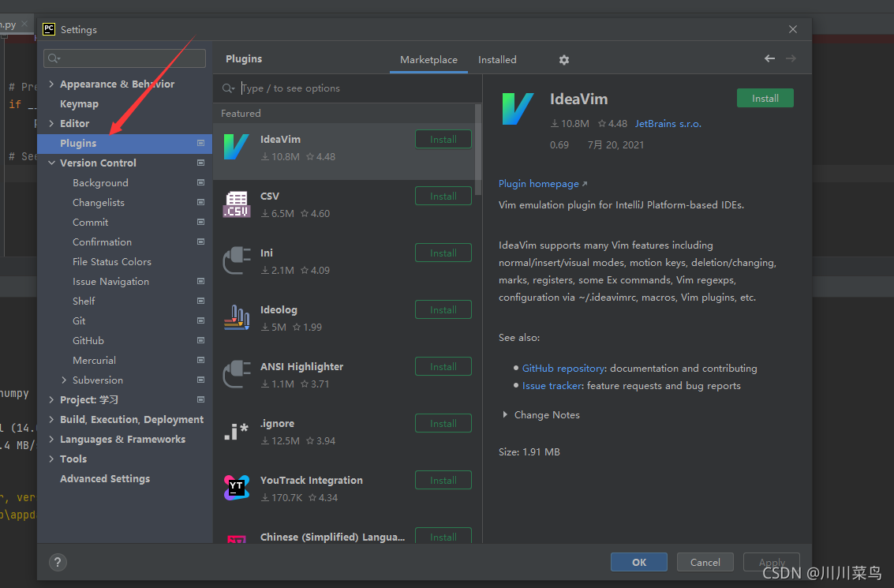Click the project-level icon next to Plugins

200,143
